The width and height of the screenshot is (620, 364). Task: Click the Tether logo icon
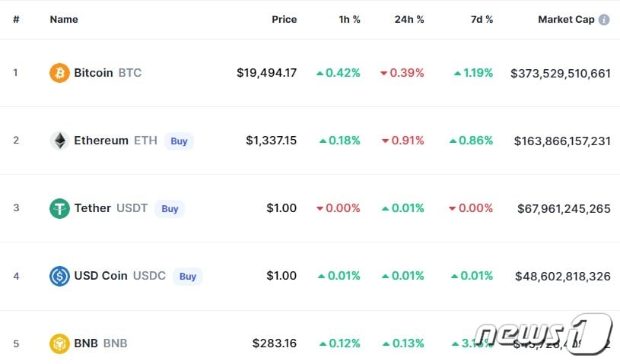click(x=59, y=208)
